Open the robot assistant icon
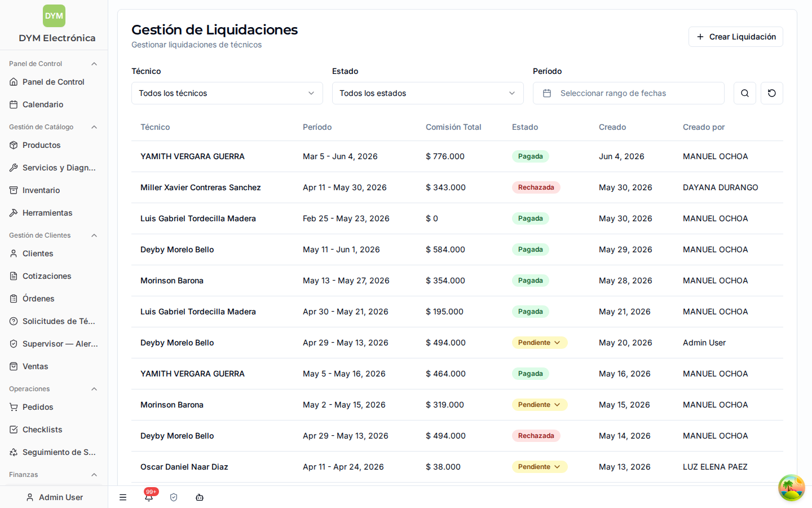The height and width of the screenshot is (508, 812). 200,497
